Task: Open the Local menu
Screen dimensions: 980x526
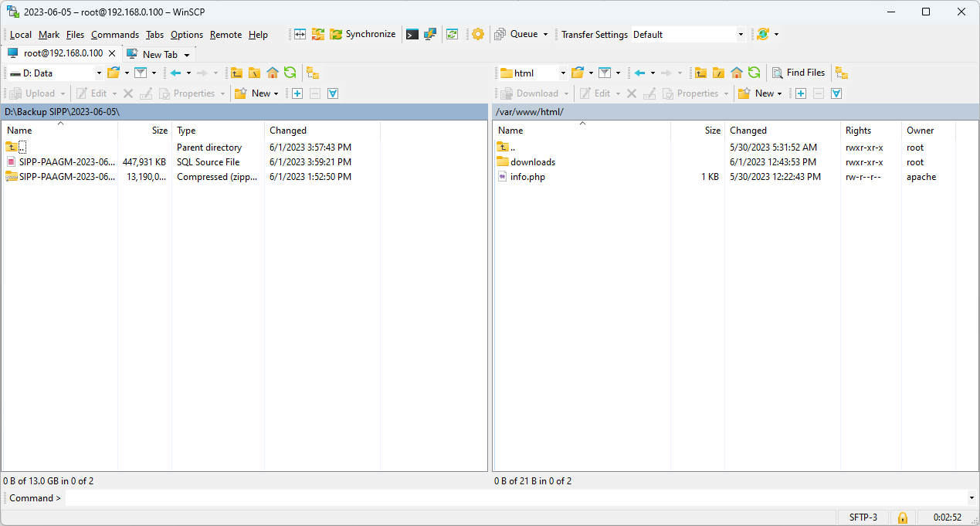Action: tap(21, 35)
